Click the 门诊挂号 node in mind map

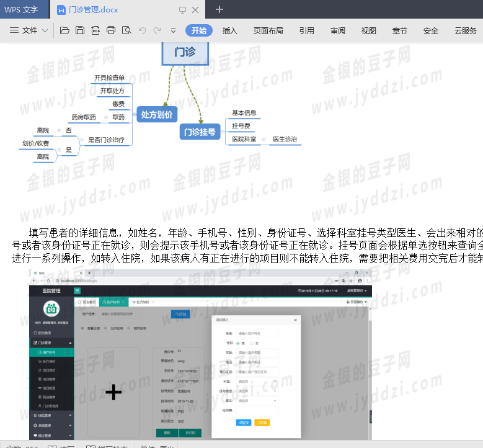pos(200,132)
